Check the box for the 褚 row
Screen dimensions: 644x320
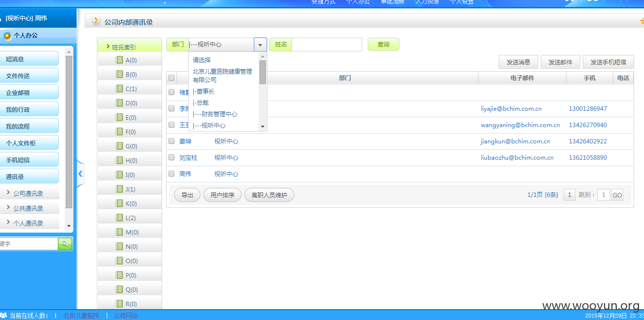172,92
